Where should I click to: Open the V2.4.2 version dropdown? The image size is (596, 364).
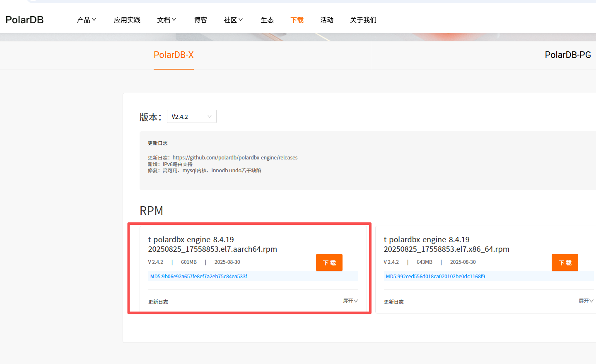pos(192,116)
